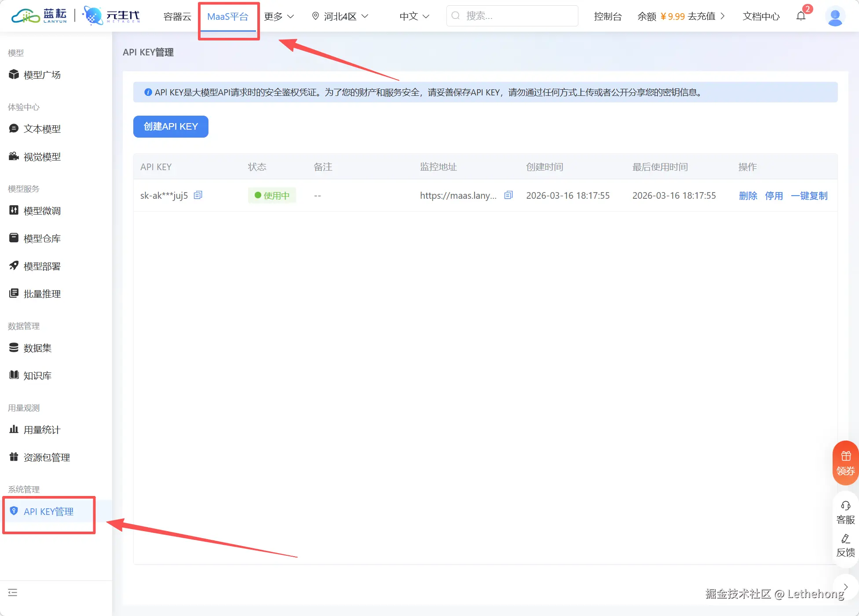Click 删除 to delete the key
This screenshot has width=859, height=616.
748,196
